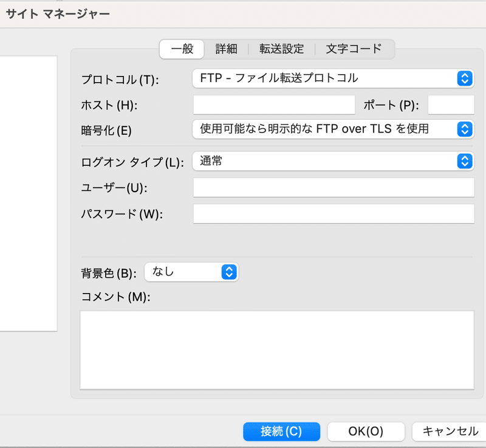
Task: Click the logon type blue arrow icon
Action: (464, 161)
